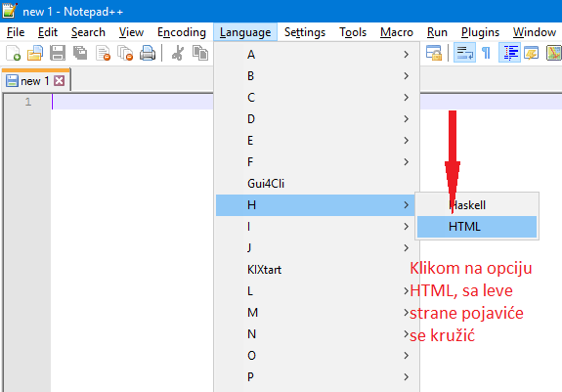The image size is (562, 392).
Task: Click the Save All toolbar icon
Action: click(x=80, y=53)
